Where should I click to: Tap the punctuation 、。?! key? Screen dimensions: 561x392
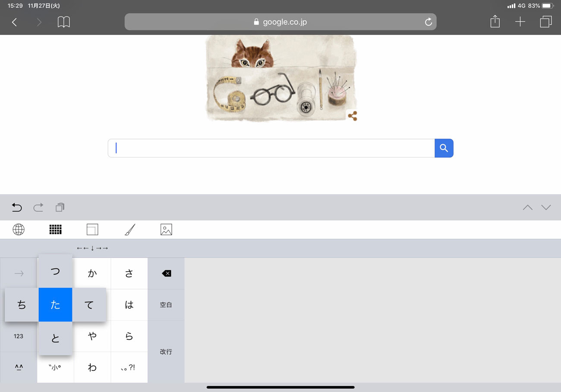pyautogui.click(x=129, y=367)
